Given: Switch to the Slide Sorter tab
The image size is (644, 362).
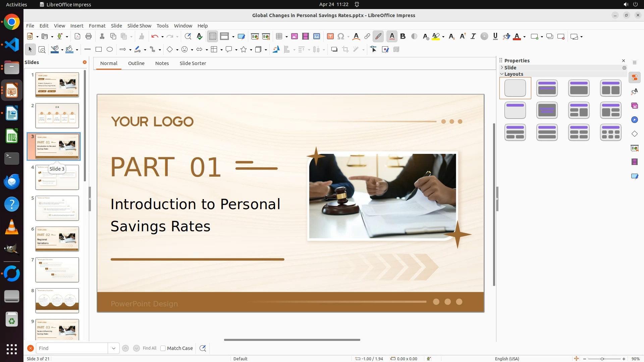Looking at the screenshot, I should [193, 63].
